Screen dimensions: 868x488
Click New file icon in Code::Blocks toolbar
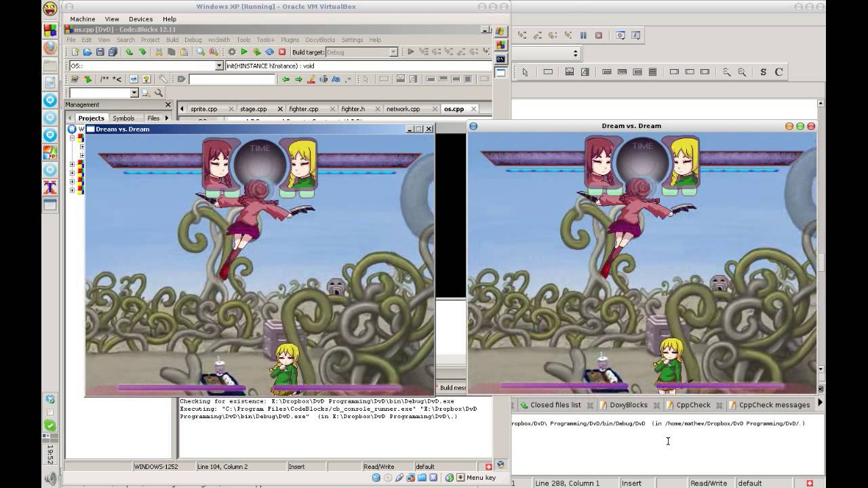click(75, 52)
